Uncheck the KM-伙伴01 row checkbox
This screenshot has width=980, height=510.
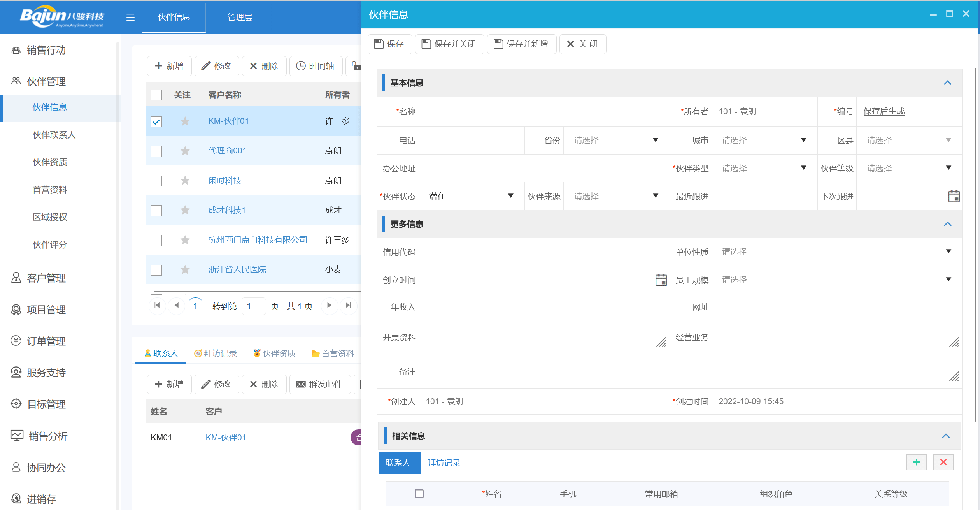[x=156, y=121]
